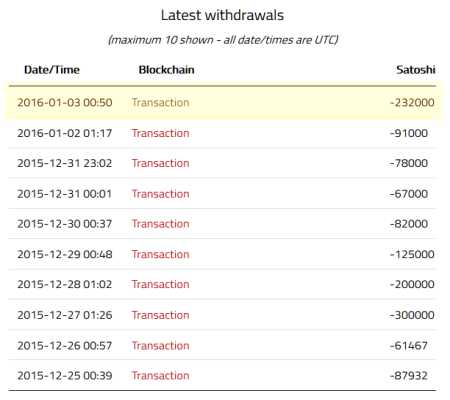Screen dimensions: 450x400
Task: Open Transaction link for 2015-12-31 00:01
Action: [x=161, y=194]
